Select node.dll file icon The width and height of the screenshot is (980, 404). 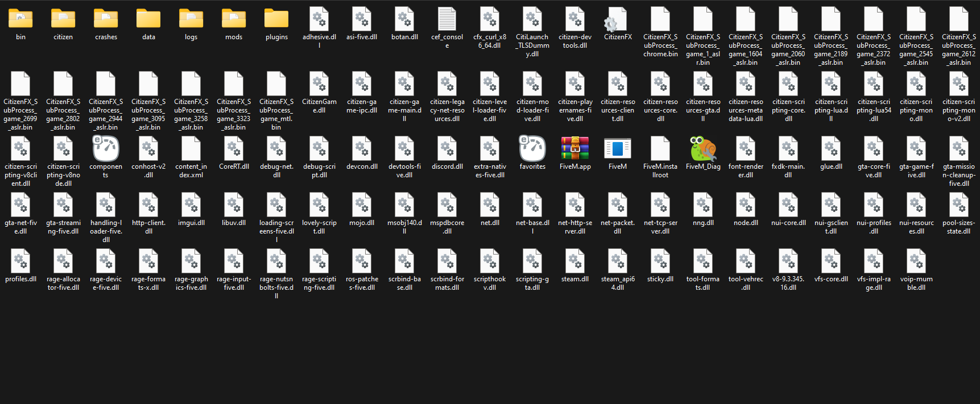tap(746, 205)
